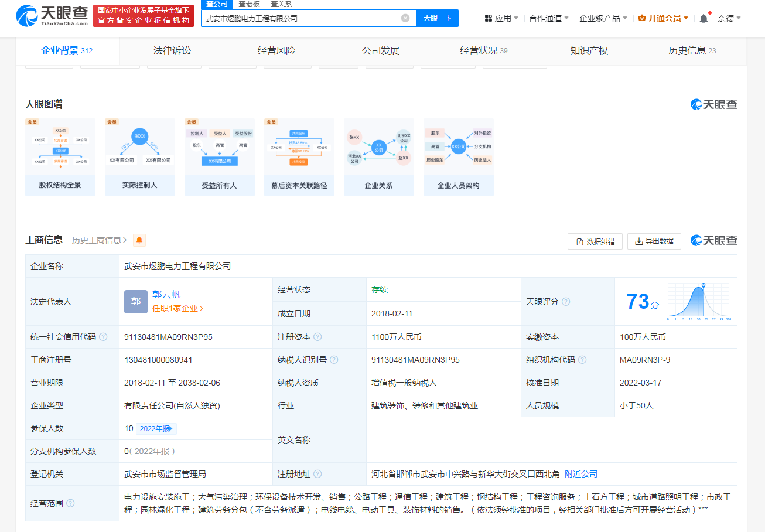This screenshot has width=765, height=532.
Task: Click the 存续 operating status value
Action: [380, 289]
